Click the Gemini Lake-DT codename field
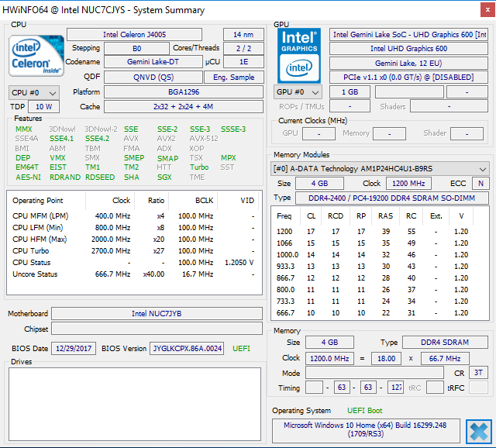The image size is (496, 448). point(153,62)
